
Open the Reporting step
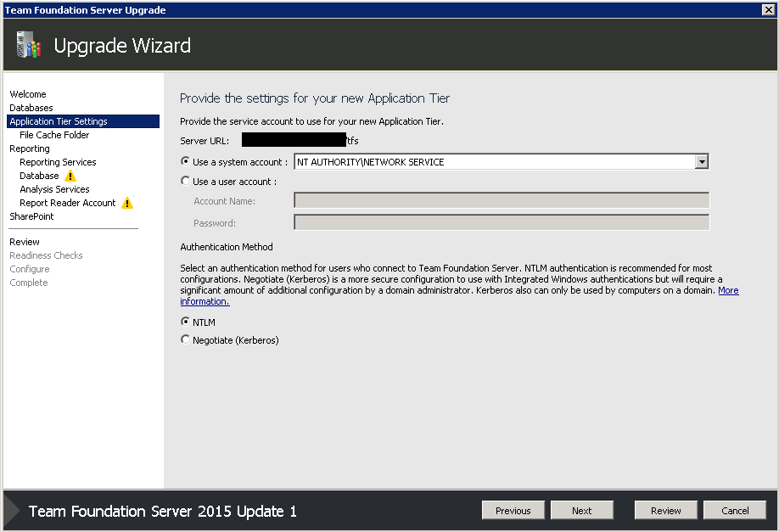point(30,148)
